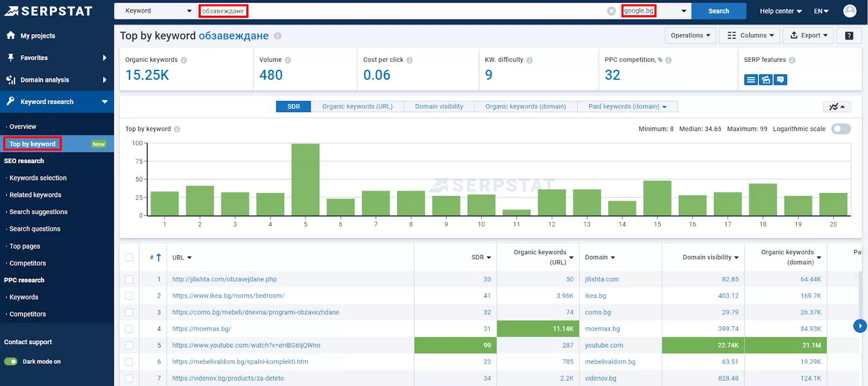This screenshot has width=868, height=386.
Task: Turn off Dark mode switch
Action: tap(11, 362)
